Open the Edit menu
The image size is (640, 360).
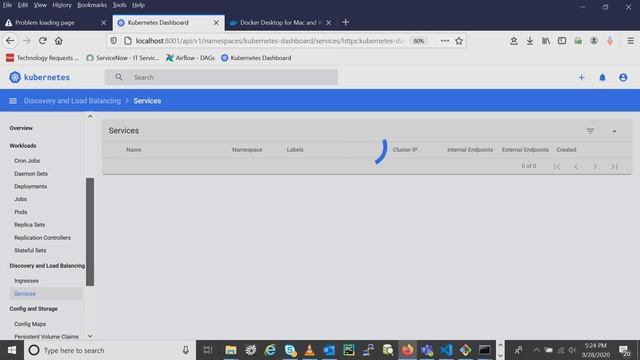pos(23,5)
